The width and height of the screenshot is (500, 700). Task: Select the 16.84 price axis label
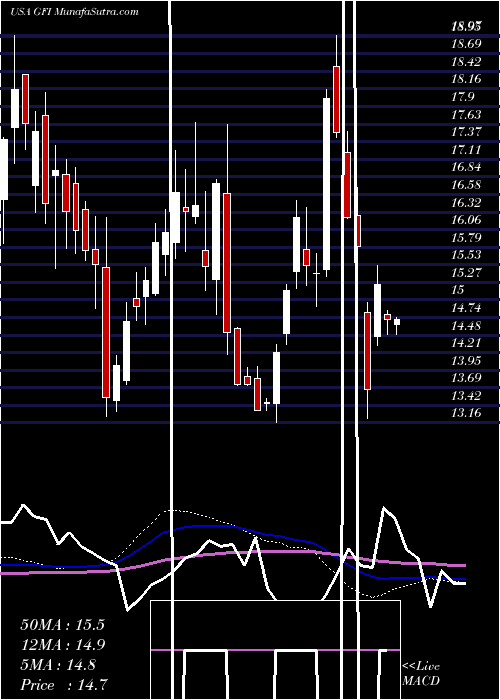click(466, 167)
